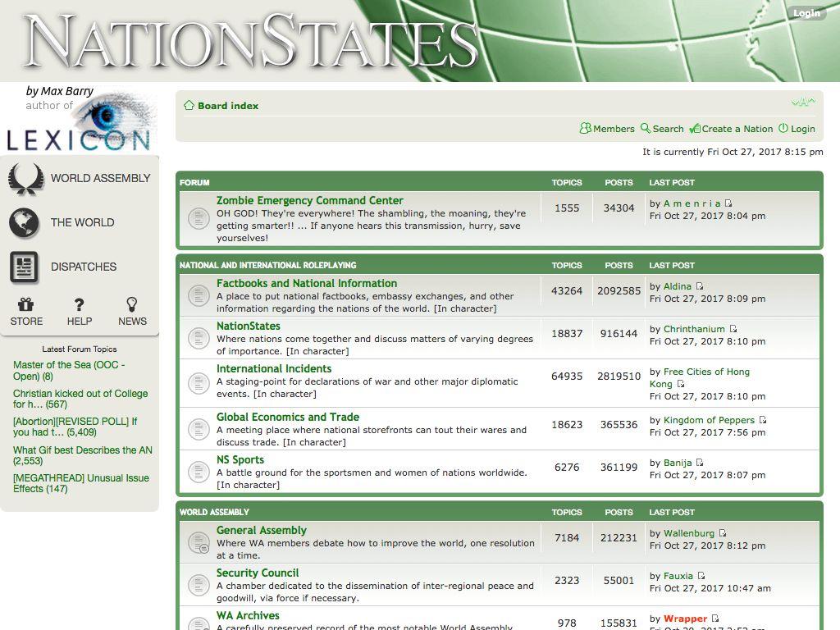Open topic Christian kicked out of College
This screenshot has width=840, height=630.
(80, 399)
